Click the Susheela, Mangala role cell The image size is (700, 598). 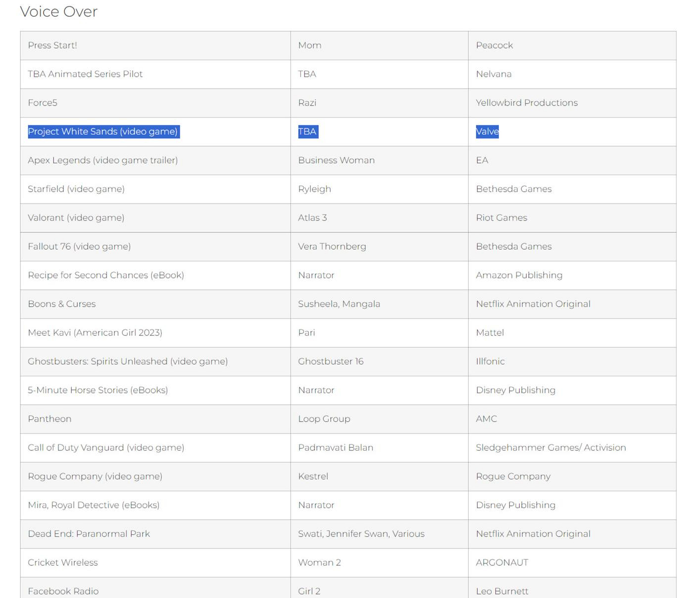click(339, 304)
